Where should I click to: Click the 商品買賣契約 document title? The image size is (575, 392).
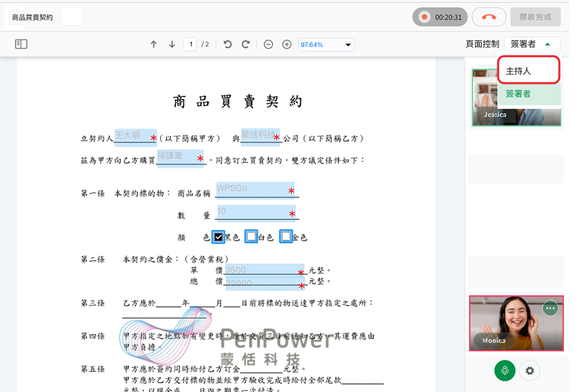point(32,18)
